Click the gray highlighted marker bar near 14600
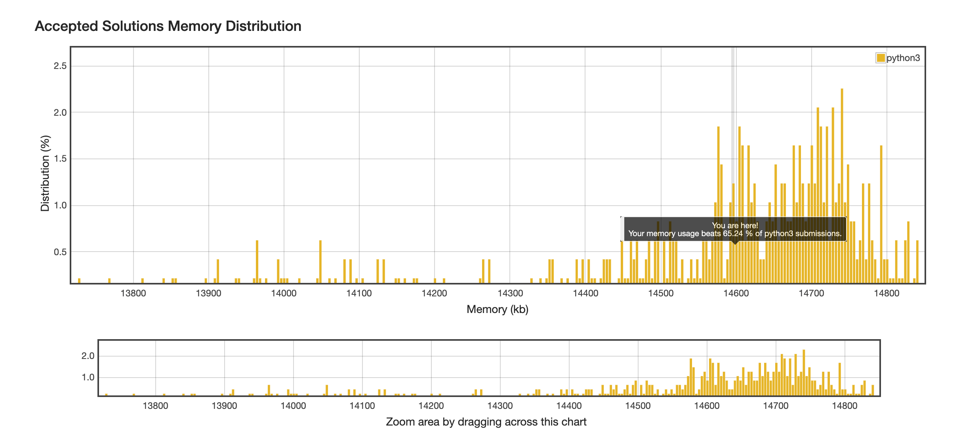980x439 pixels. pyautogui.click(x=732, y=119)
